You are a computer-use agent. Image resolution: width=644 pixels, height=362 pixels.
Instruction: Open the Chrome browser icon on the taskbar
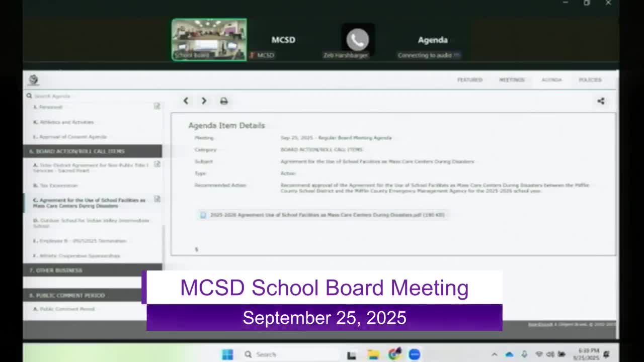pyautogui.click(x=394, y=354)
